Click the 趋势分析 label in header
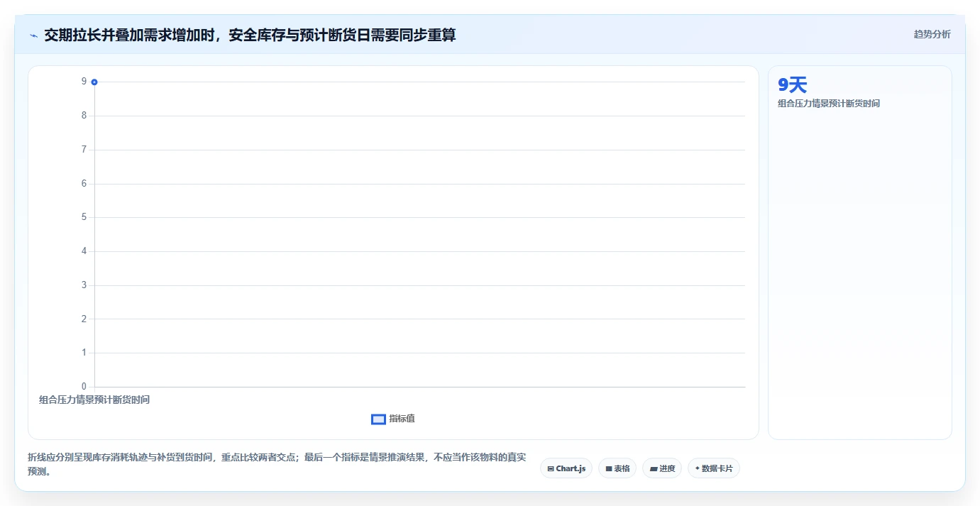 click(x=932, y=34)
